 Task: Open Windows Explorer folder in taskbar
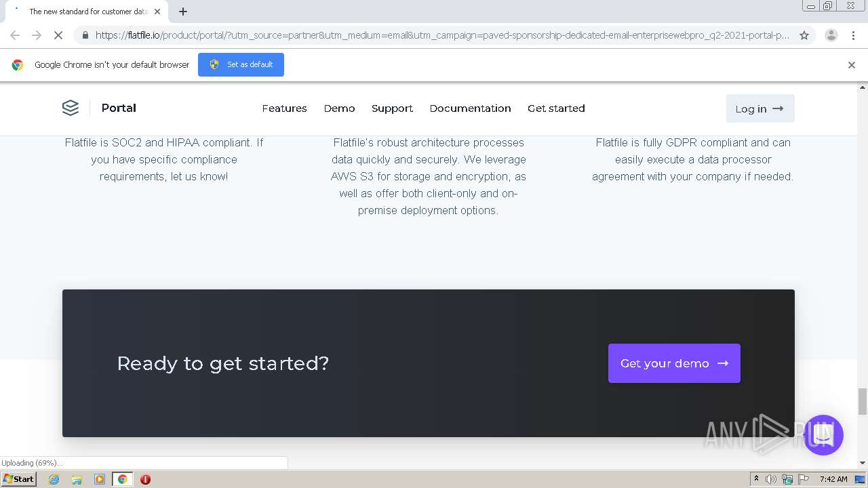[x=77, y=479]
